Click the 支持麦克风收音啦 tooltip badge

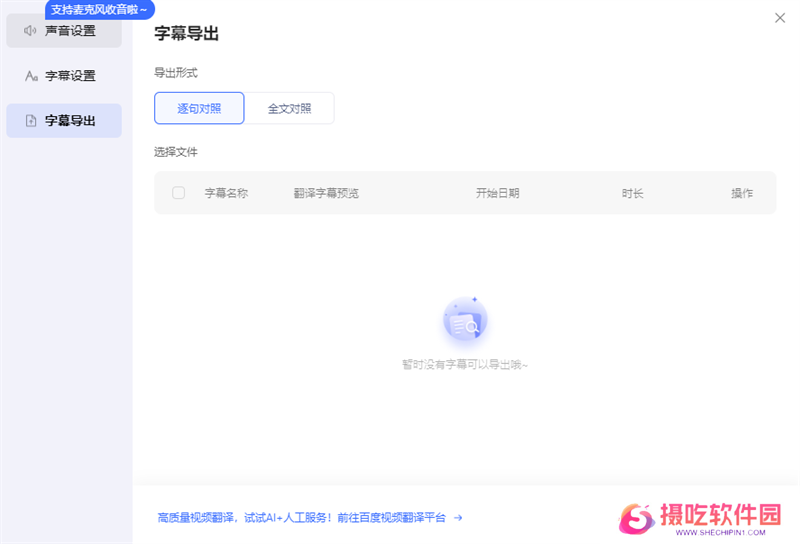99,10
